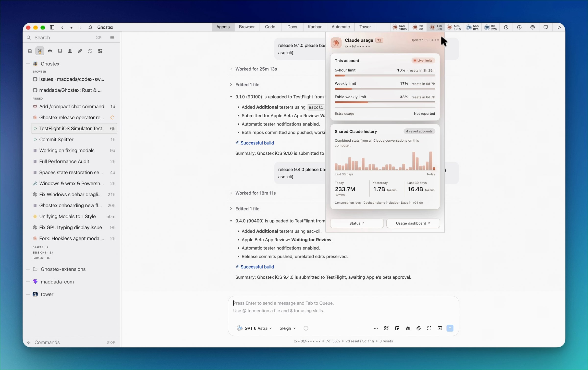Expand Worked for 18m 11s section
The height and width of the screenshot is (370, 588).
(x=253, y=193)
